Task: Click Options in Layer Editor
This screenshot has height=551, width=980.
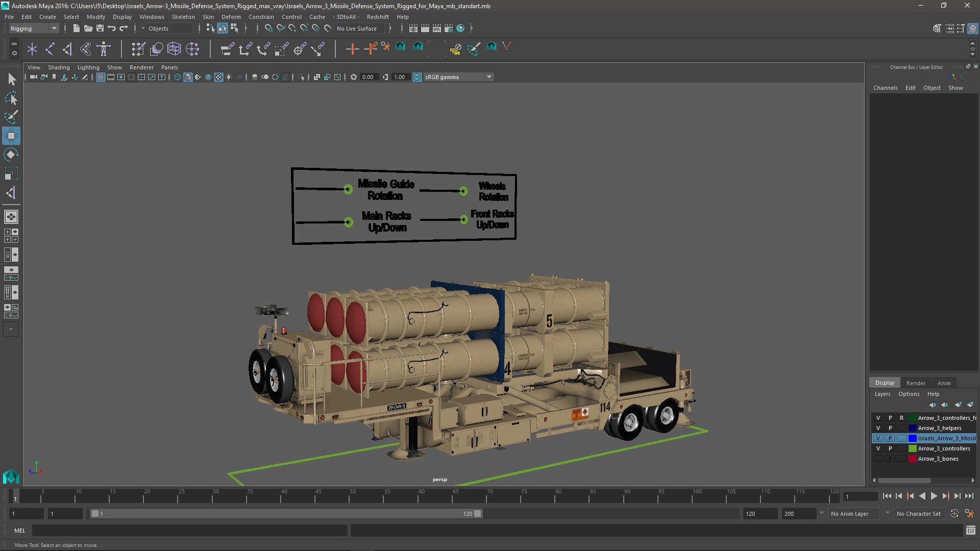Action: point(909,394)
